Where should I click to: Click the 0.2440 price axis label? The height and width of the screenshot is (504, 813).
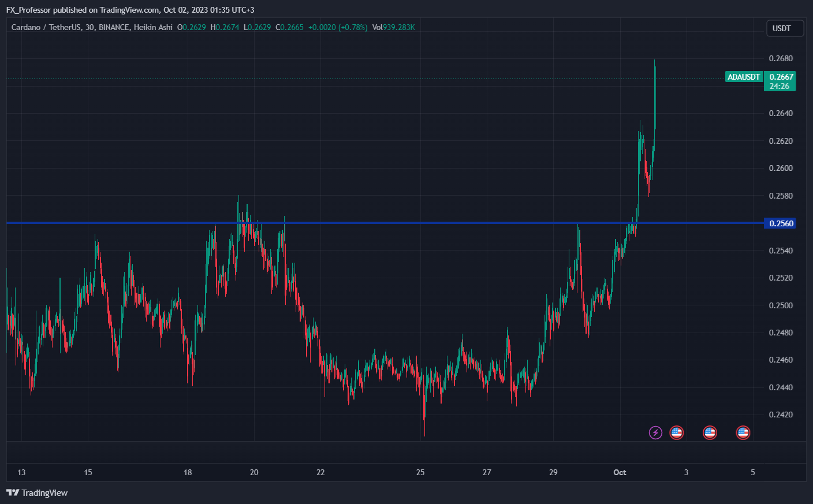click(x=781, y=387)
